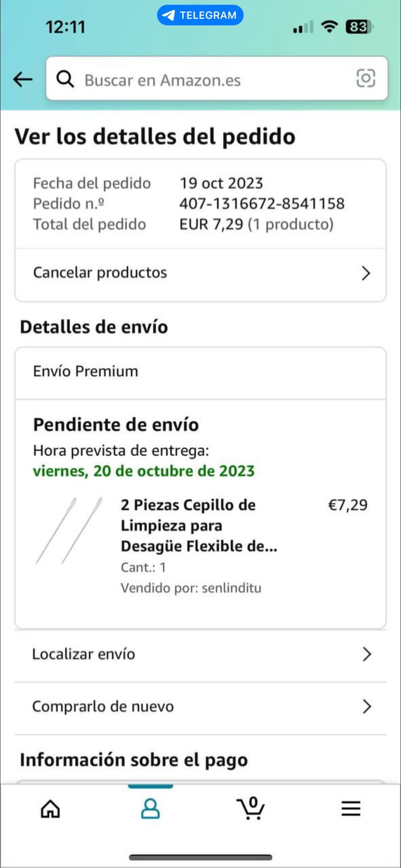Expand the Localizar envío chevron
The height and width of the screenshot is (868, 401).
point(367,654)
